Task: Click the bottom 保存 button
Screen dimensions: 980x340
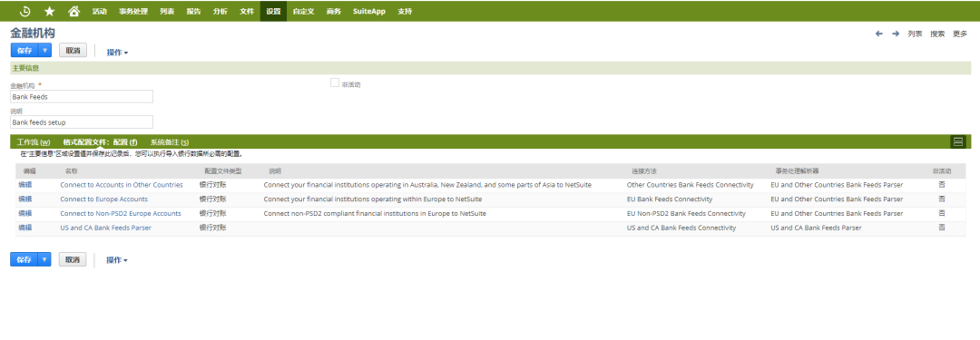Action: pos(24,259)
